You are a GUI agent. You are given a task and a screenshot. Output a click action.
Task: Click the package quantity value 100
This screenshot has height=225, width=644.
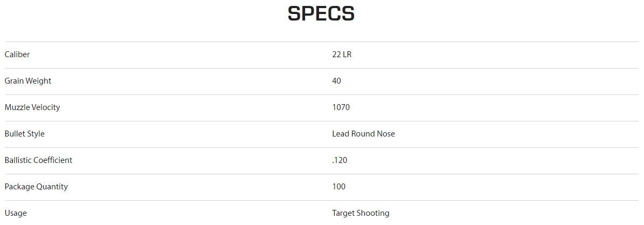click(x=339, y=187)
